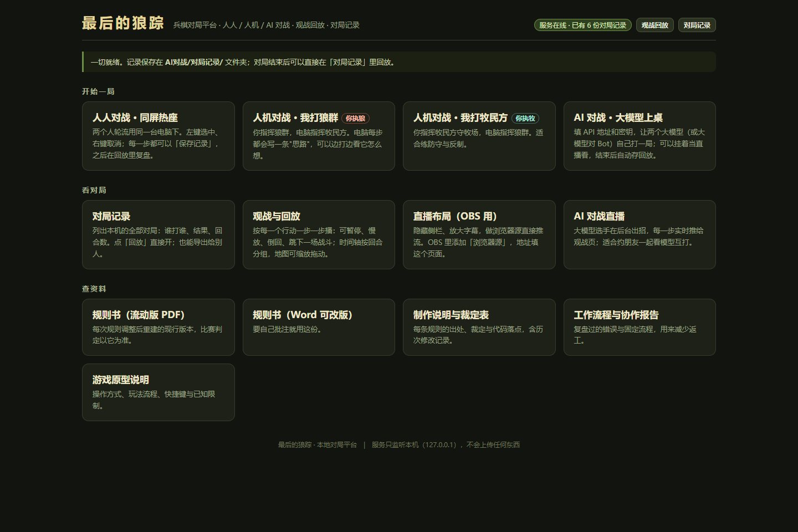Click the header subtitle starting 兵棋对局平台
Screen dimensions: 798x532
tap(267, 25)
